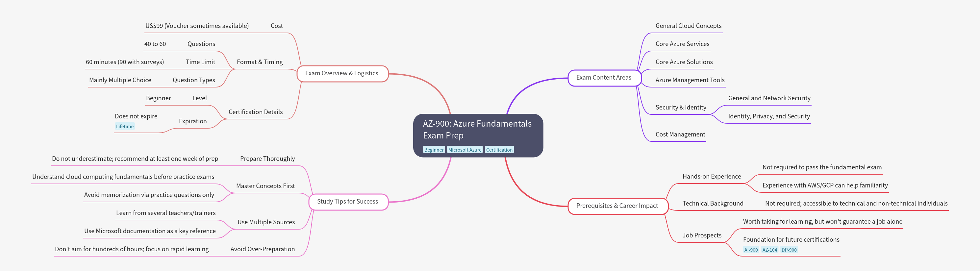Select the Use Multiple Sources node
The image size is (980, 271).
point(266,222)
